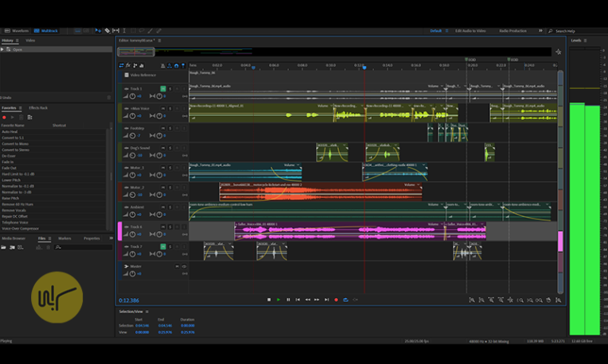
Task: Click the Rewind button
Action: 307,300
